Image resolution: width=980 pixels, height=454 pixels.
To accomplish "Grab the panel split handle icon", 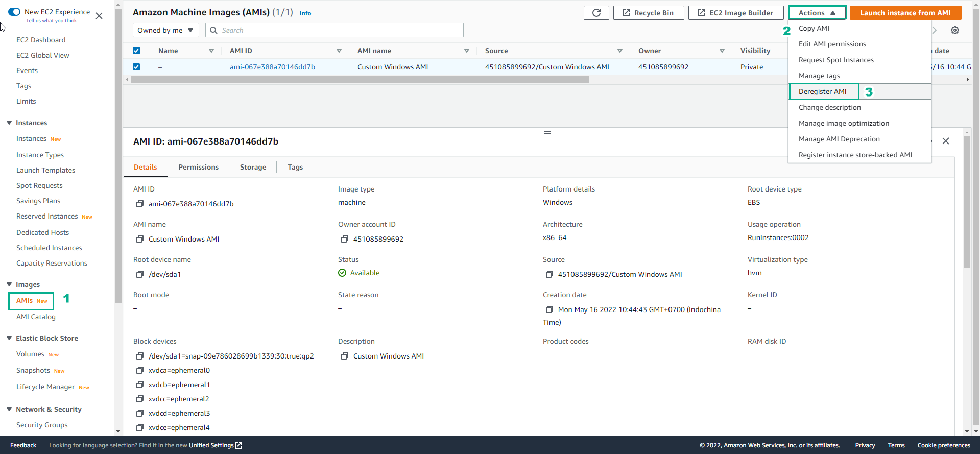I will click(x=547, y=132).
